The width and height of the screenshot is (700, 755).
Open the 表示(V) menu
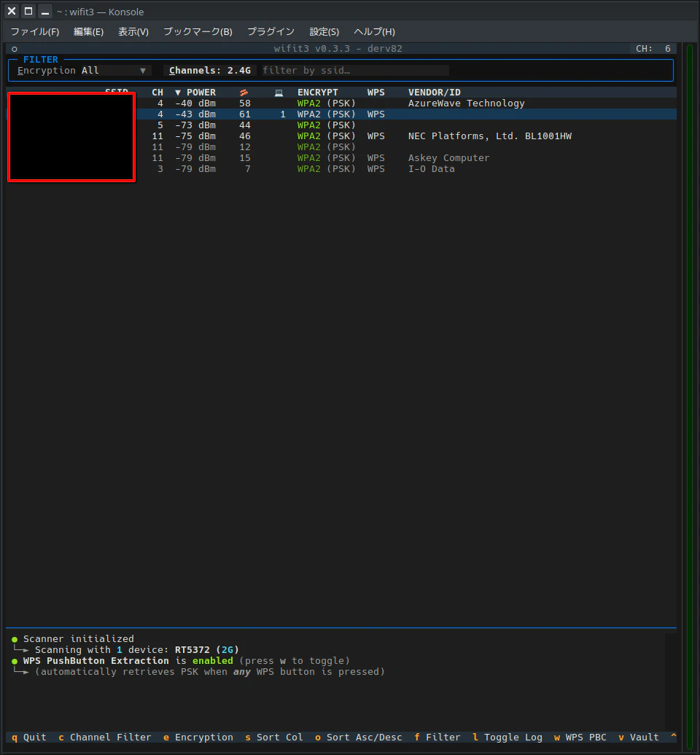[133, 32]
